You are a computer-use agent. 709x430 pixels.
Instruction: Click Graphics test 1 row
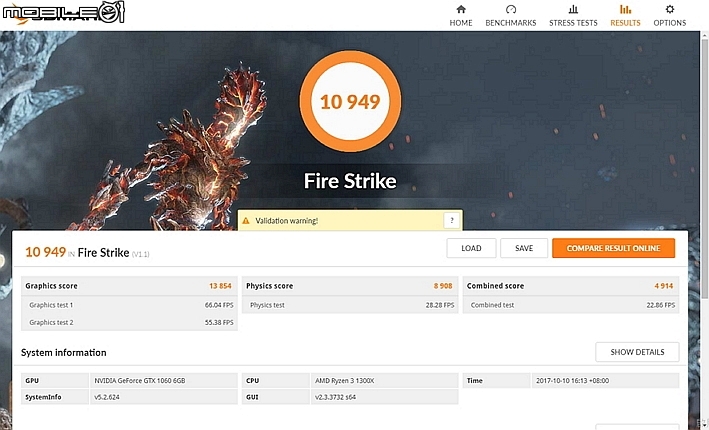129,305
